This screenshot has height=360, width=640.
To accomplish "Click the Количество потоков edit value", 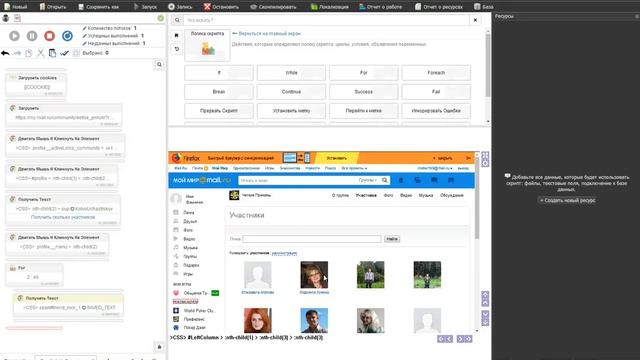I will pyautogui.click(x=135, y=28).
